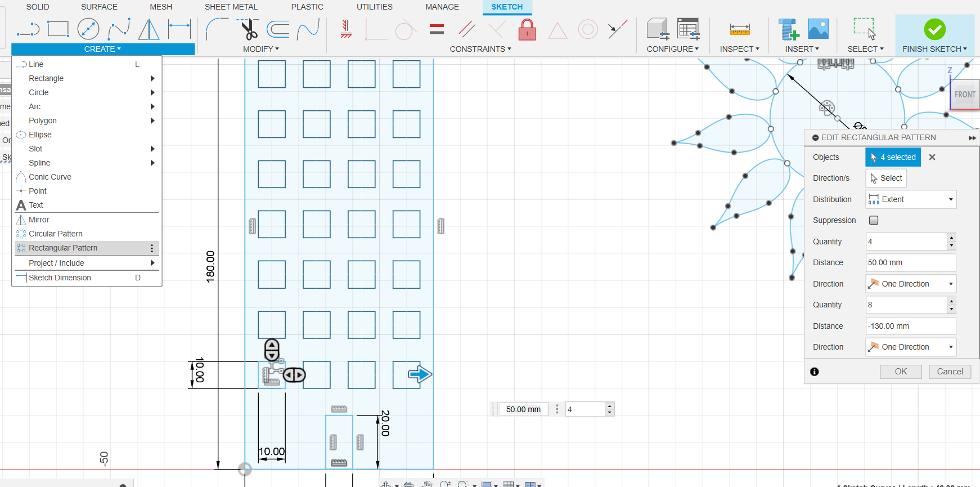Click the dialog info icon
This screenshot has width=980, height=487.
point(815,372)
